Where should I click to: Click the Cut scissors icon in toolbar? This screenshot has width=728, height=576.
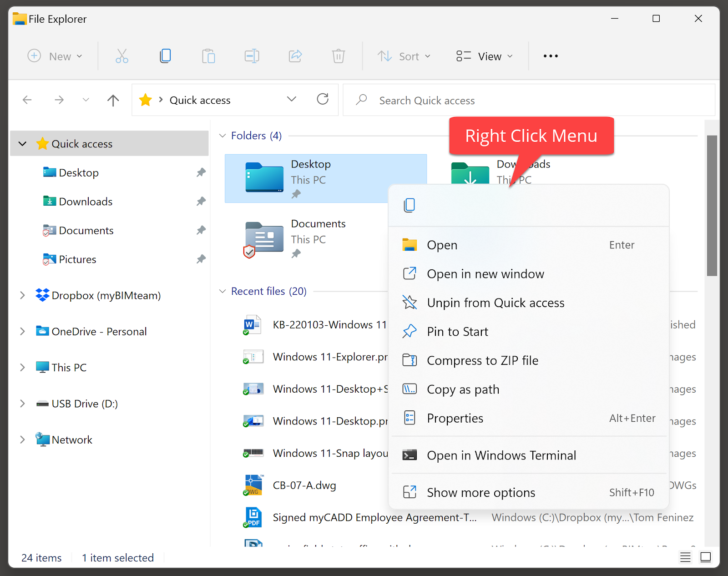click(x=122, y=56)
